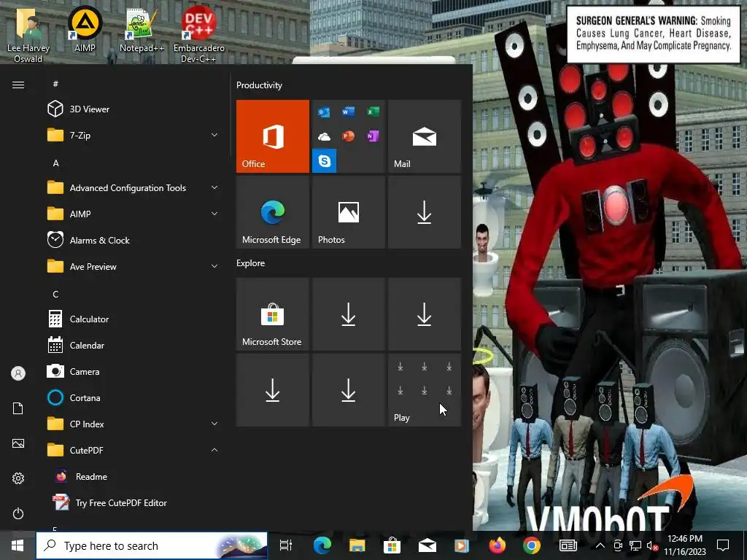Click the Skype icon in Office group tile
The image size is (747, 560).
point(325,161)
